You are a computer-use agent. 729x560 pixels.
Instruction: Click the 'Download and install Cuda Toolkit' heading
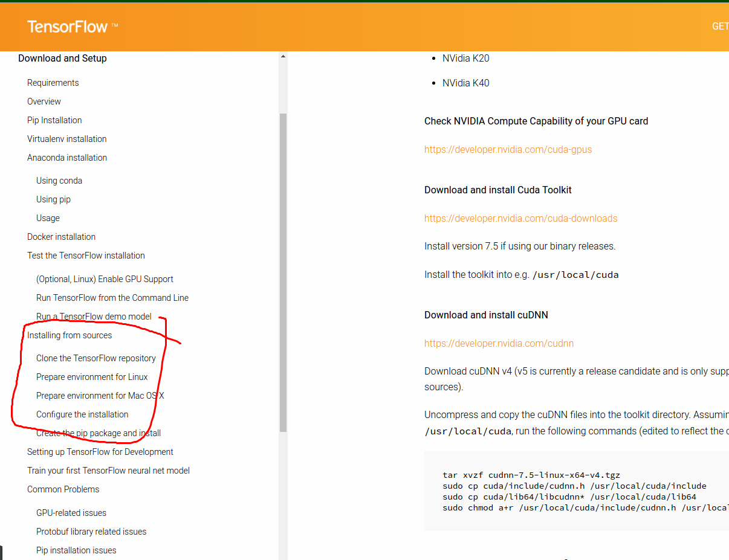498,190
